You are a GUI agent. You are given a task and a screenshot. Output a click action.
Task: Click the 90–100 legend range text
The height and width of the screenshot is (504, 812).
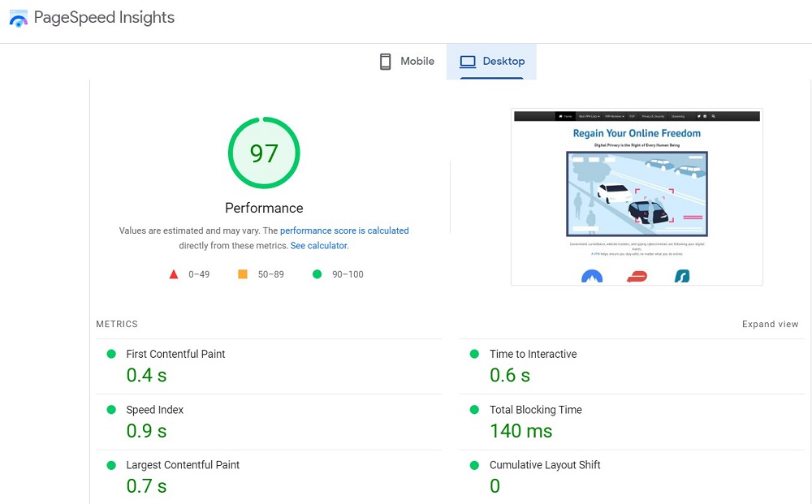click(x=348, y=274)
